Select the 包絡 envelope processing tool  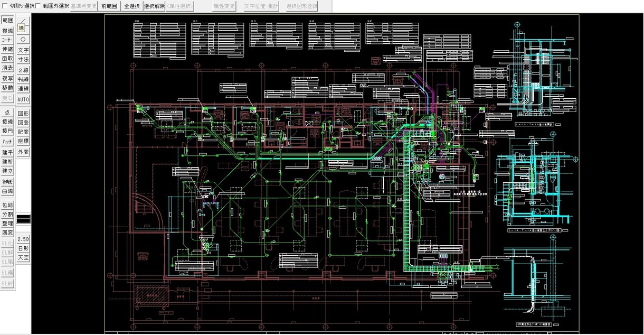[7, 205]
